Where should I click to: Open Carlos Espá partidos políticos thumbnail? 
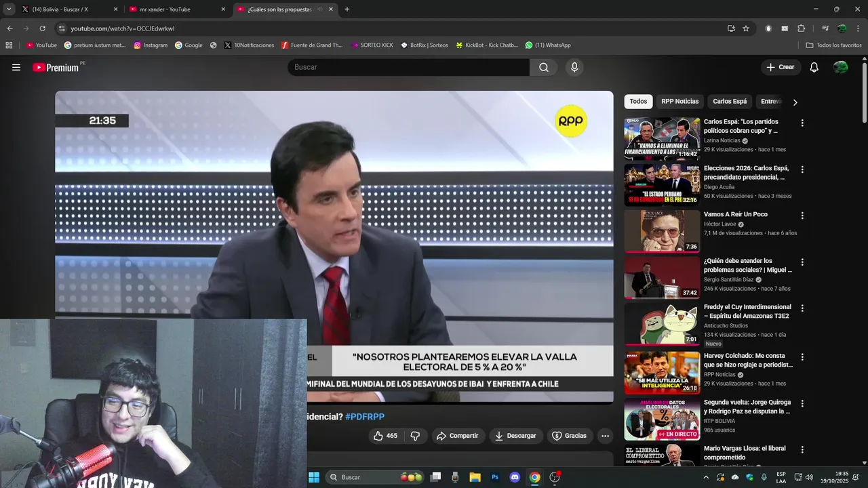(x=662, y=138)
